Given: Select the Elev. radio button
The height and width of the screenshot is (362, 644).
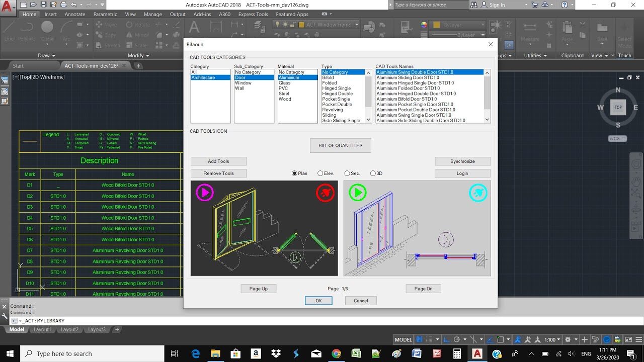Looking at the screenshot, I should pos(326,173).
